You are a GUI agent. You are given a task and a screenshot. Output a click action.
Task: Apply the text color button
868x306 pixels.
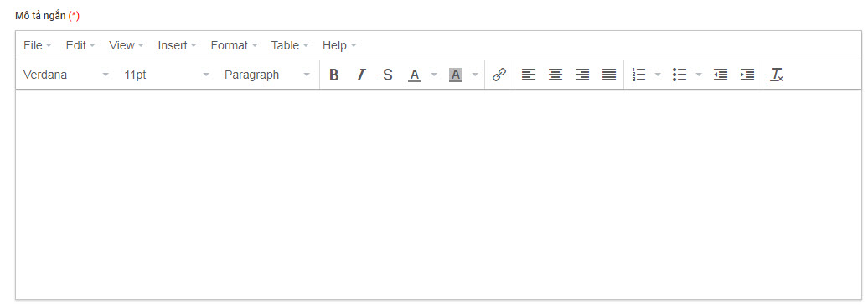[415, 75]
